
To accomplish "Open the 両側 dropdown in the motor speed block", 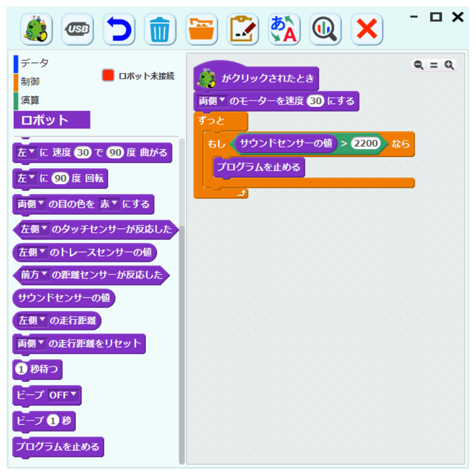I will [x=212, y=100].
